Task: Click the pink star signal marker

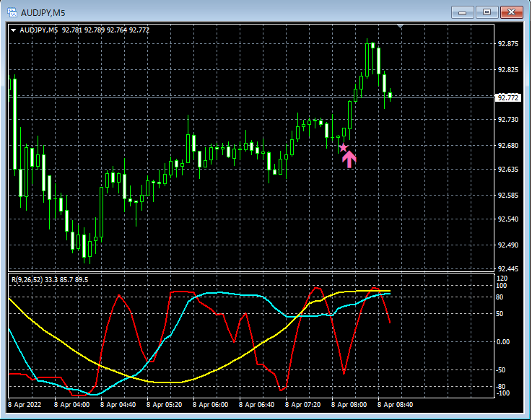Action: point(344,147)
